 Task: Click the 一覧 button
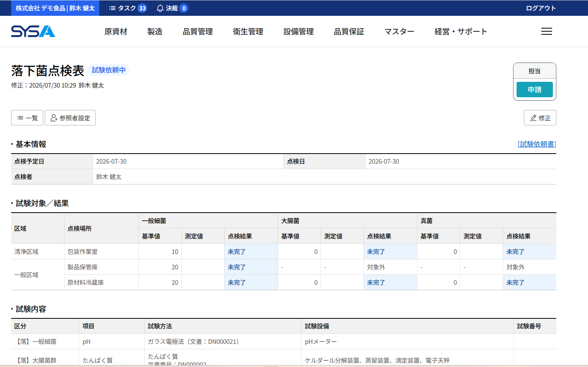[x=27, y=118]
